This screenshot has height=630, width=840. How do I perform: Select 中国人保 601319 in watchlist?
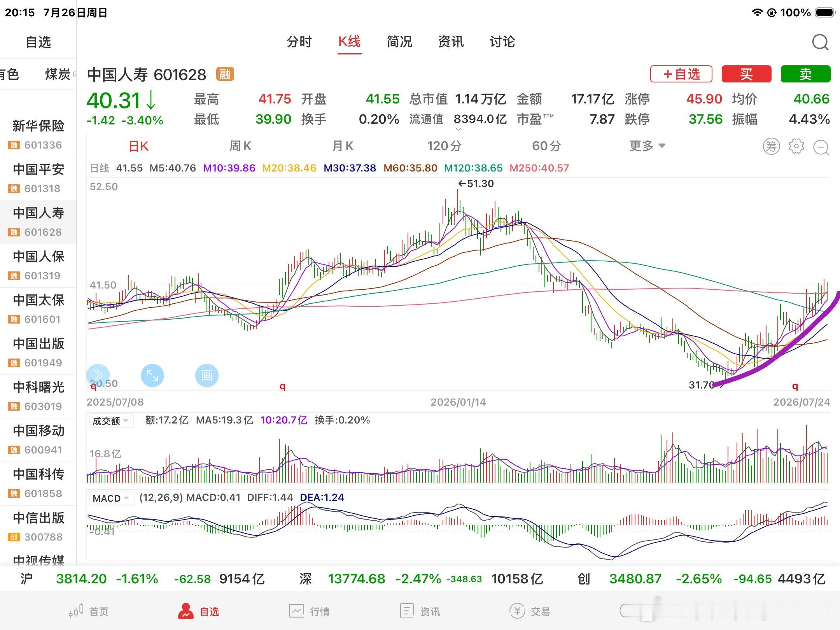click(38, 266)
